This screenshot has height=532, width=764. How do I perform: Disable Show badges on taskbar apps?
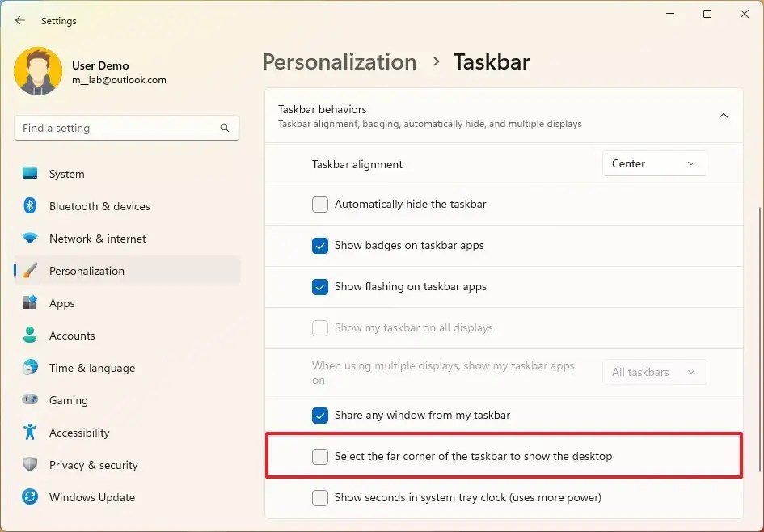[x=320, y=245]
